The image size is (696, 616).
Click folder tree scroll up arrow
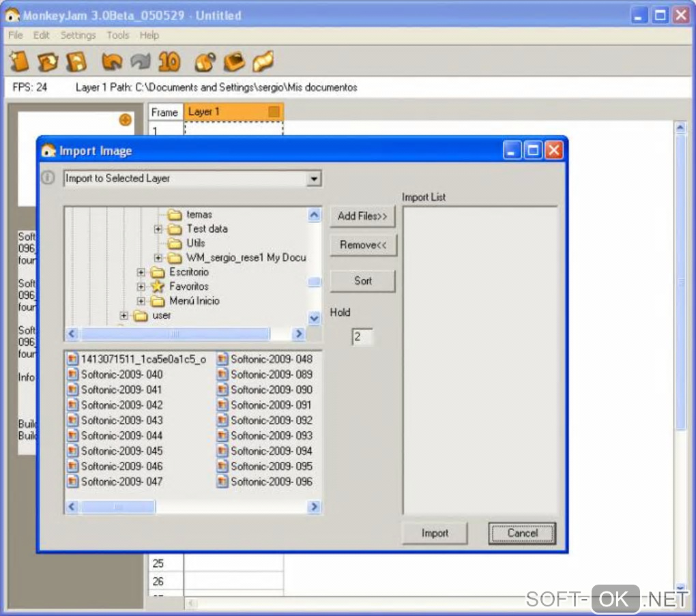click(315, 216)
